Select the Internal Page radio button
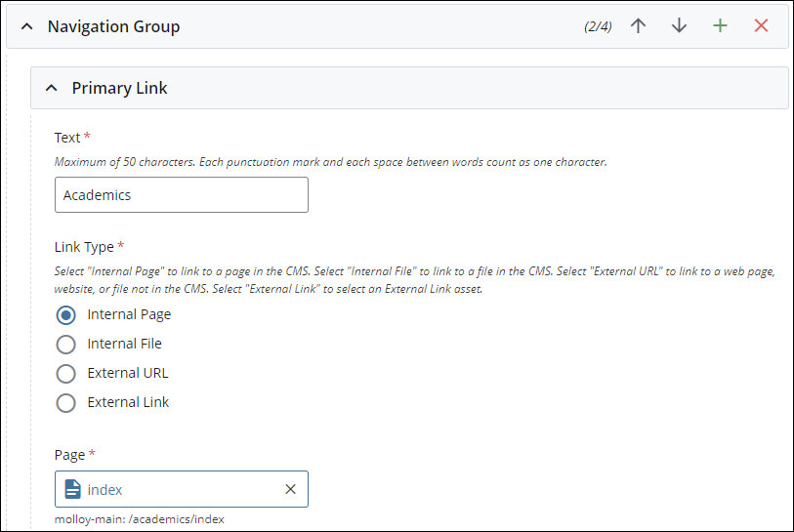The width and height of the screenshot is (794, 532). point(65,315)
